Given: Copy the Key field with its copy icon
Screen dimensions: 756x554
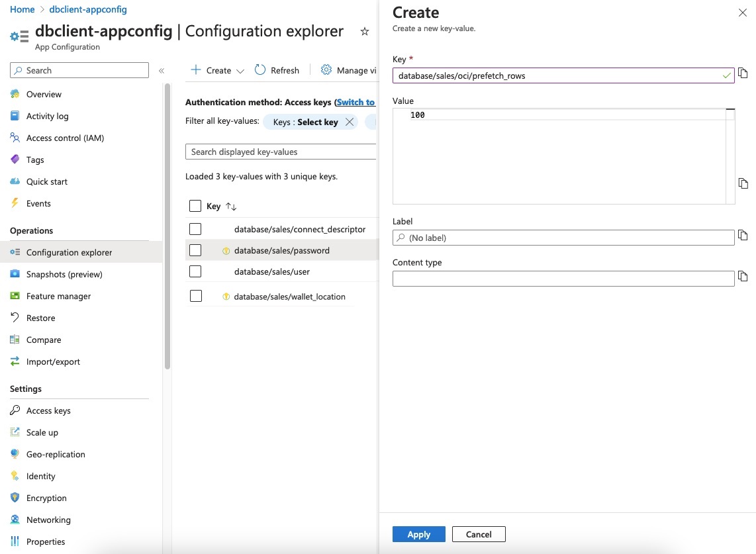Looking at the screenshot, I should (x=743, y=73).
